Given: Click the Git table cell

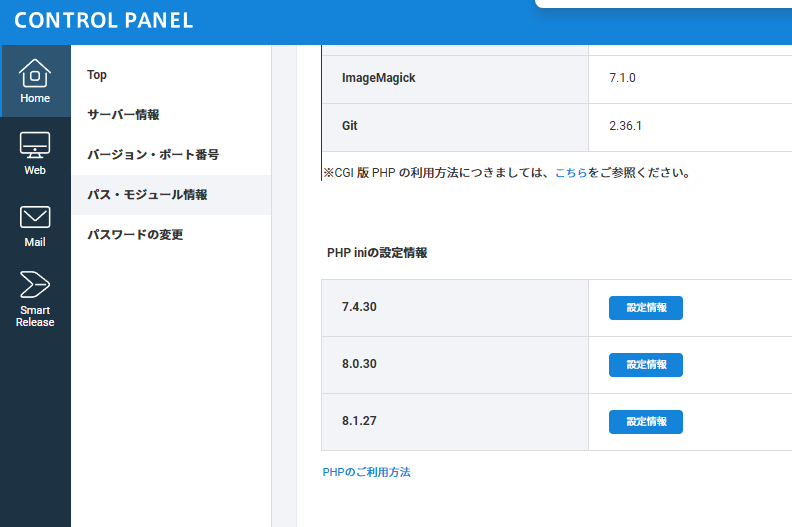Looking at the screenshot, I should click(455, 127).
